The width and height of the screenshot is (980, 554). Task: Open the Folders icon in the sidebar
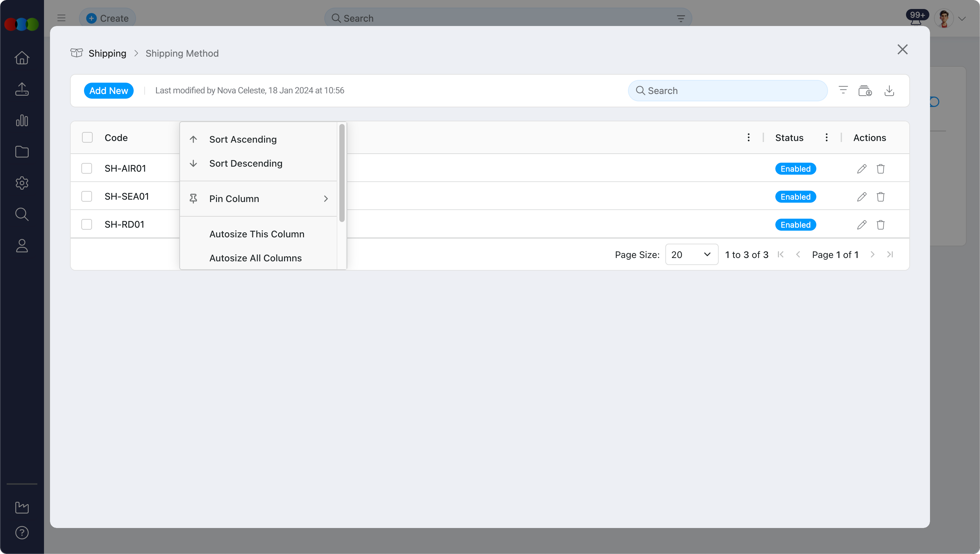(x=22, y=152)
